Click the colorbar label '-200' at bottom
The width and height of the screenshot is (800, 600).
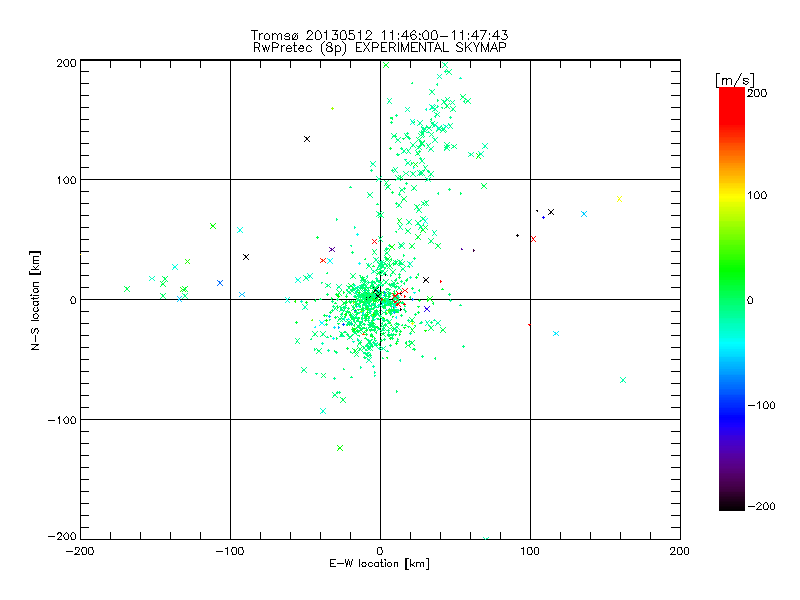[x=761, y=506]
